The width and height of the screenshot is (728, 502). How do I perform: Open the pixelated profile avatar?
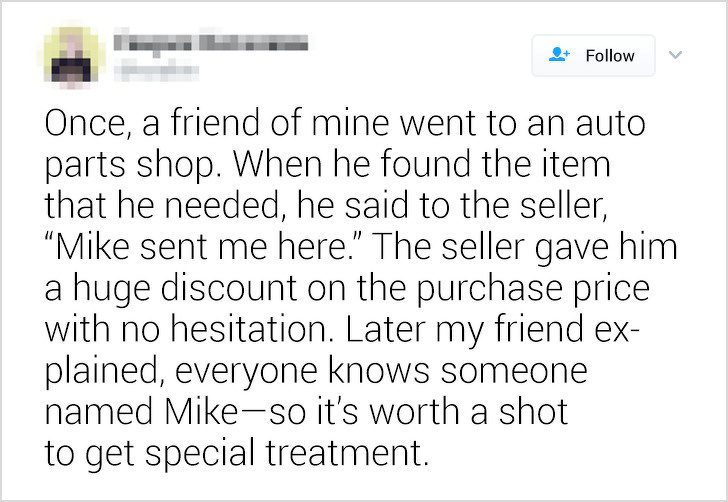pyautogui.click(x=72, y=56)
